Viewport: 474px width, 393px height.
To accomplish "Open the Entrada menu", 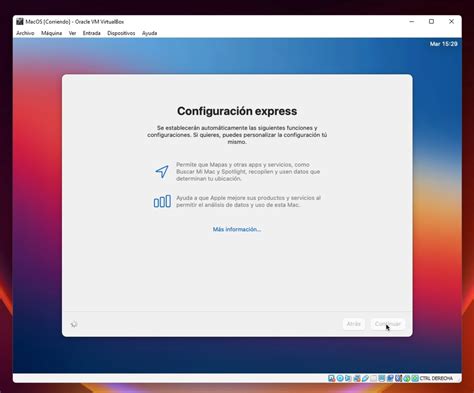I will (x=92, y=33).
